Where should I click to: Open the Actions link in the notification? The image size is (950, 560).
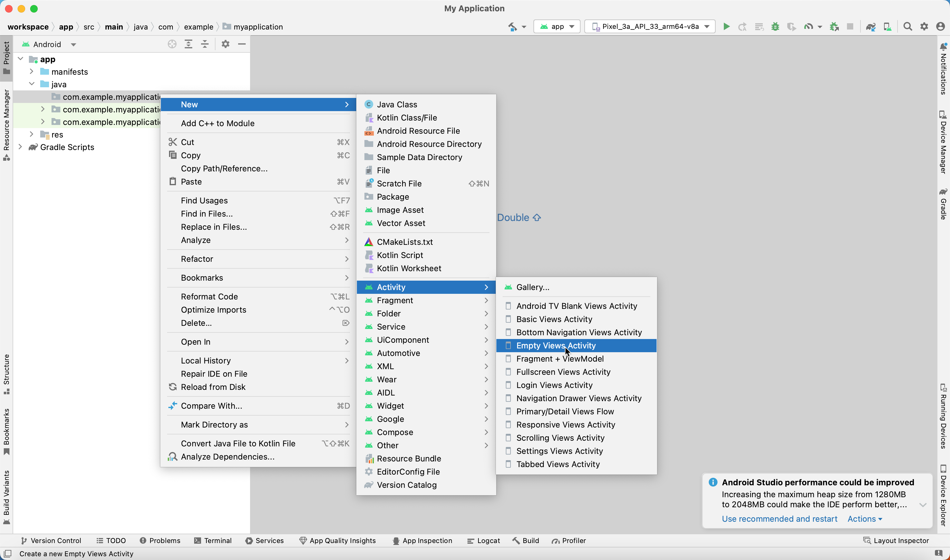(x=865, y=519)
